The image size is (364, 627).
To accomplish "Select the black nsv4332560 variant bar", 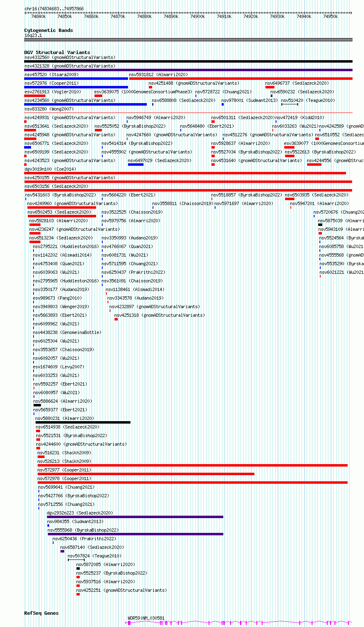I will point(188,61).
